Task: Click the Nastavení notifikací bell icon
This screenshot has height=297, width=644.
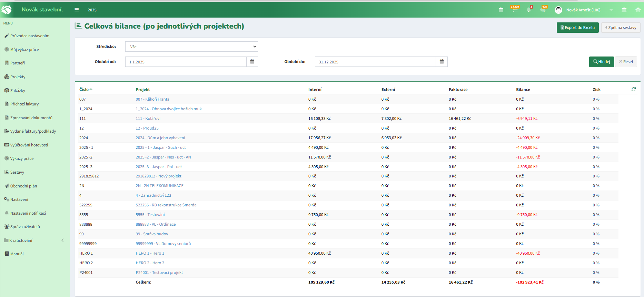Action: (x=7, y=213)
